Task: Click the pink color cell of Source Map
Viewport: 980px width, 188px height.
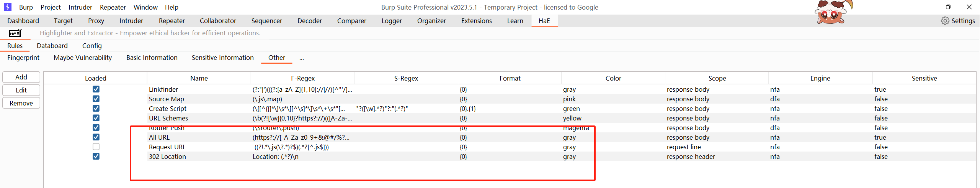Action: pyautogui.click(x=569, y=99)
